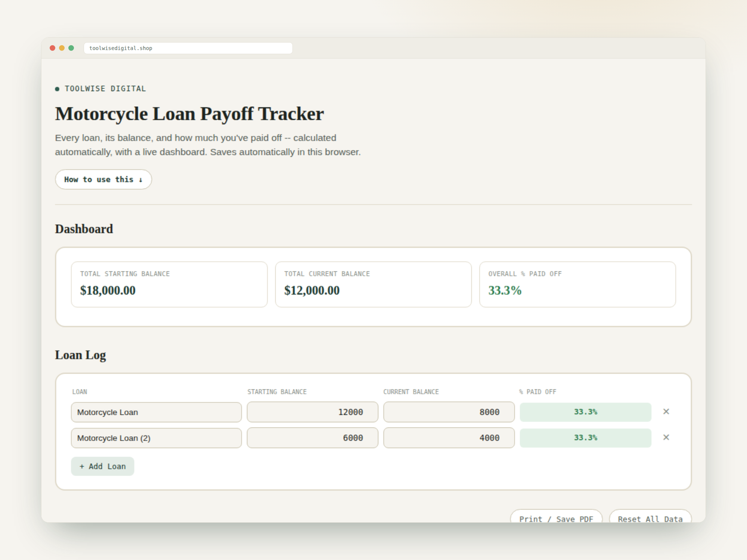Click the % PAID OFF column header
Image resolution: width=747 pixels, height=560 pixels.
537,392
